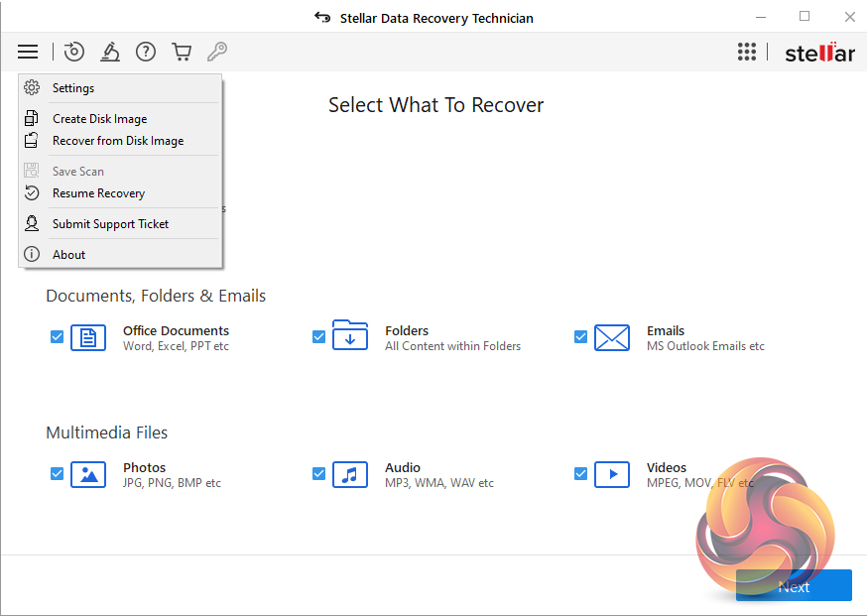Click the Videos label
Viewport: 867px width, 616px height.
coord(667,468)
